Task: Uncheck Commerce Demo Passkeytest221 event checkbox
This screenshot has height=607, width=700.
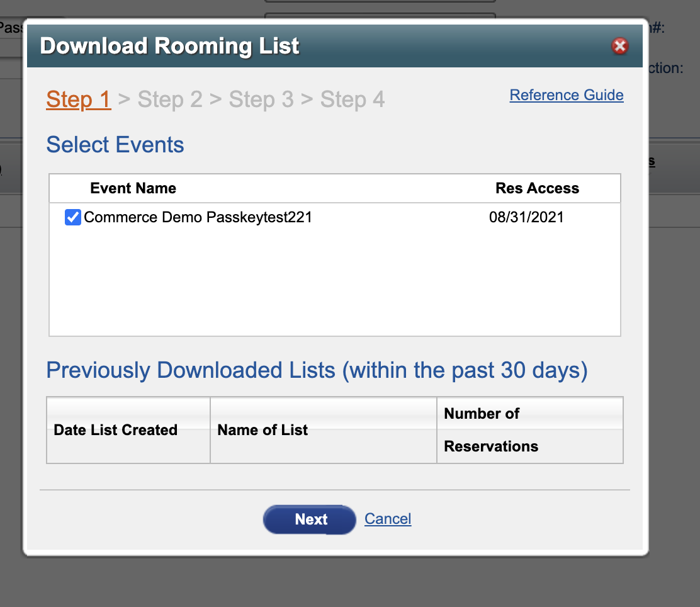Action: [x=73, y=217]
